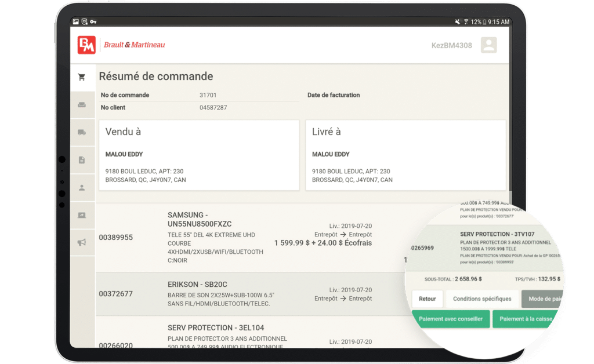Image resolution: width=594 pixels, height=364 pixels.
Task: Click the No de commande label
Action: click(125, 96)
